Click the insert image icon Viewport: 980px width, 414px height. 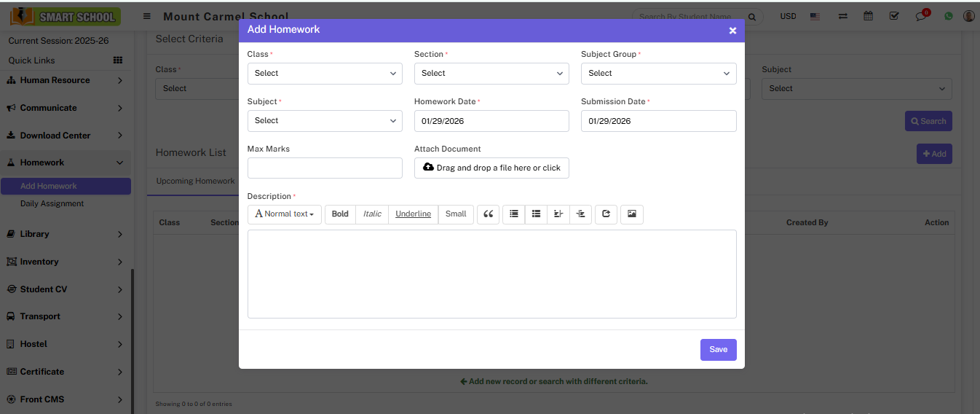pos(631,214)
